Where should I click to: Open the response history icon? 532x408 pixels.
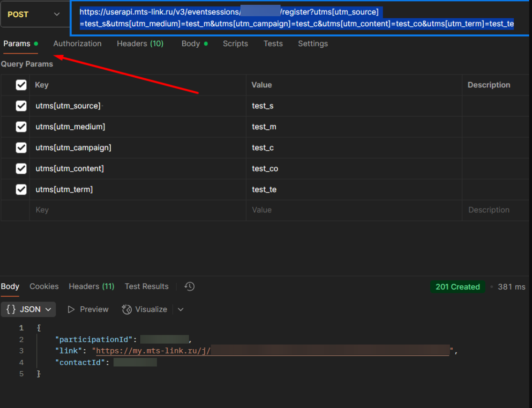pyautogui.click(x=189, y=286)
